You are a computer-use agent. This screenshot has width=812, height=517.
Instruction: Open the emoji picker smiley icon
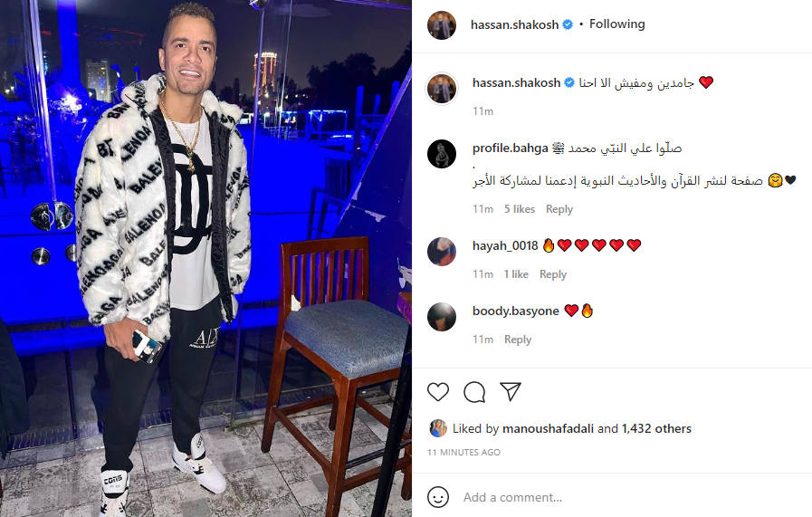click(438, 497)
